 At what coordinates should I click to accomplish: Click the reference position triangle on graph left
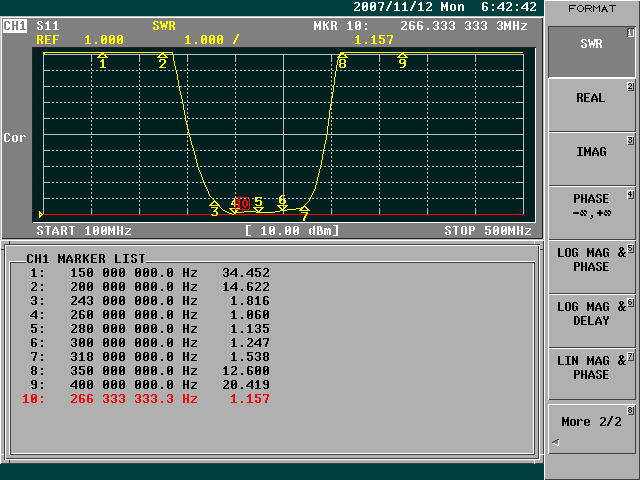41,214
